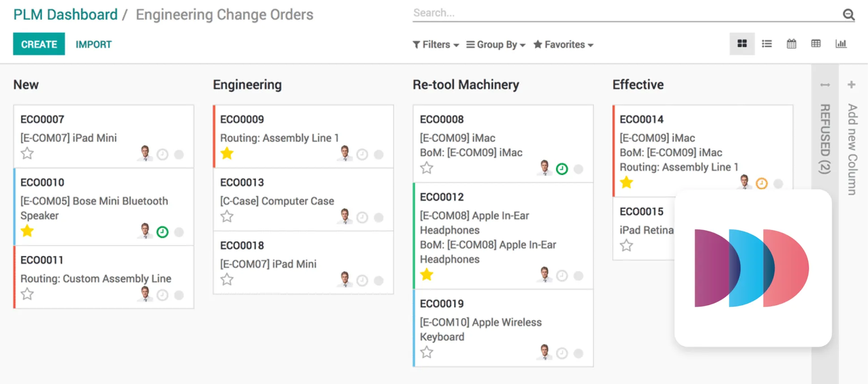
Task: Set kanban state dot on ECO0009
Action: point(379,155)
